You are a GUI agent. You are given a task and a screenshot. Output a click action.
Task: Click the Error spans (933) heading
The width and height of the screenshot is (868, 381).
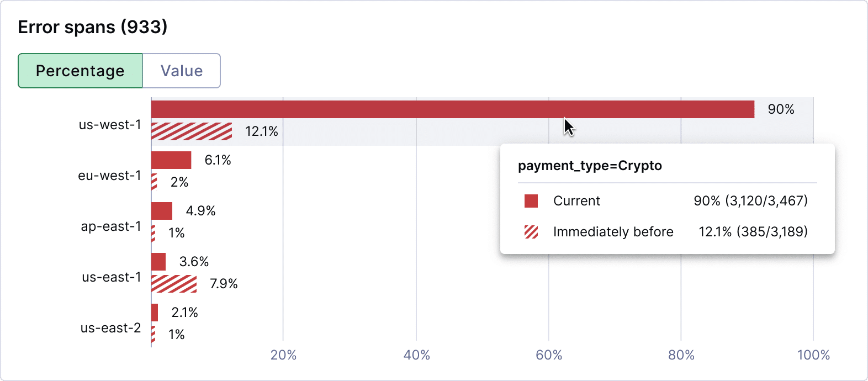(x=93, y=27)
